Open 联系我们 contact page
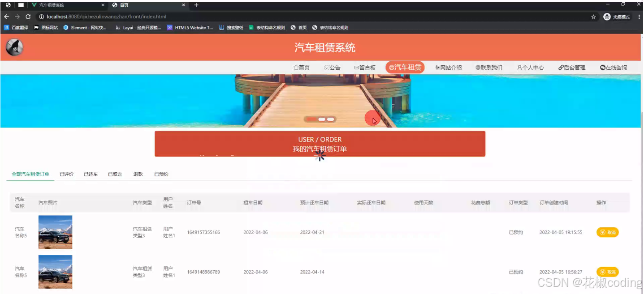This screenshot has width=644, height=294. point(489,67)
